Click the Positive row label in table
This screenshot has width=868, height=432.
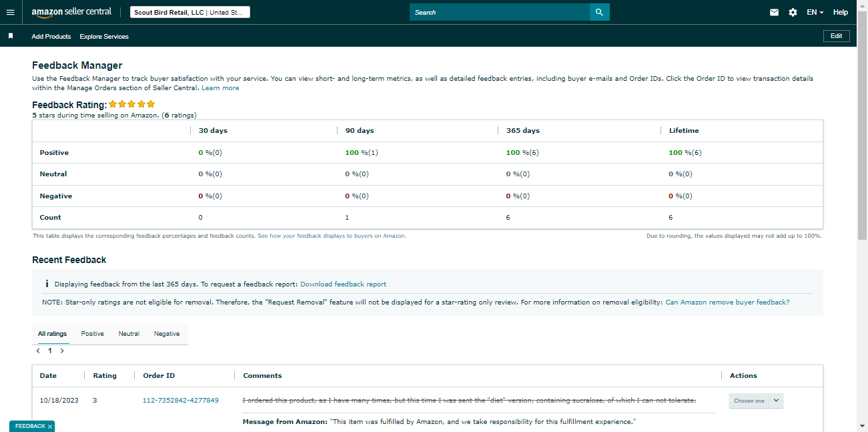tap(54, 153)
